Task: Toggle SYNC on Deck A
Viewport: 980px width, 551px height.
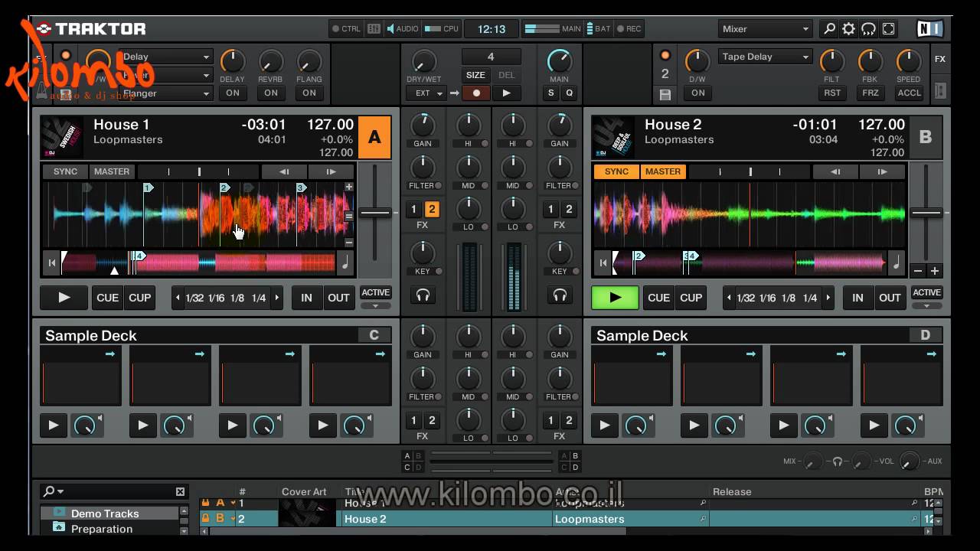Action: pyautogui.click(x=65, y=171)
